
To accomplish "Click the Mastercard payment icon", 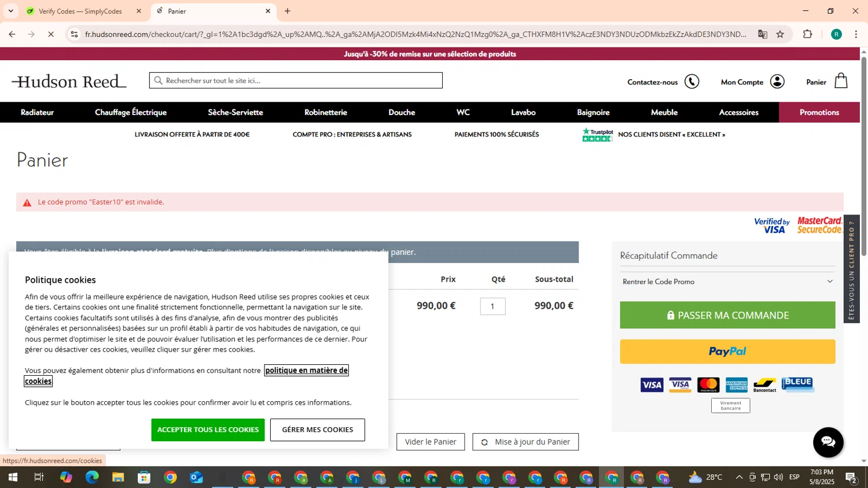I will pyautogui.click(x=708, y=385).
